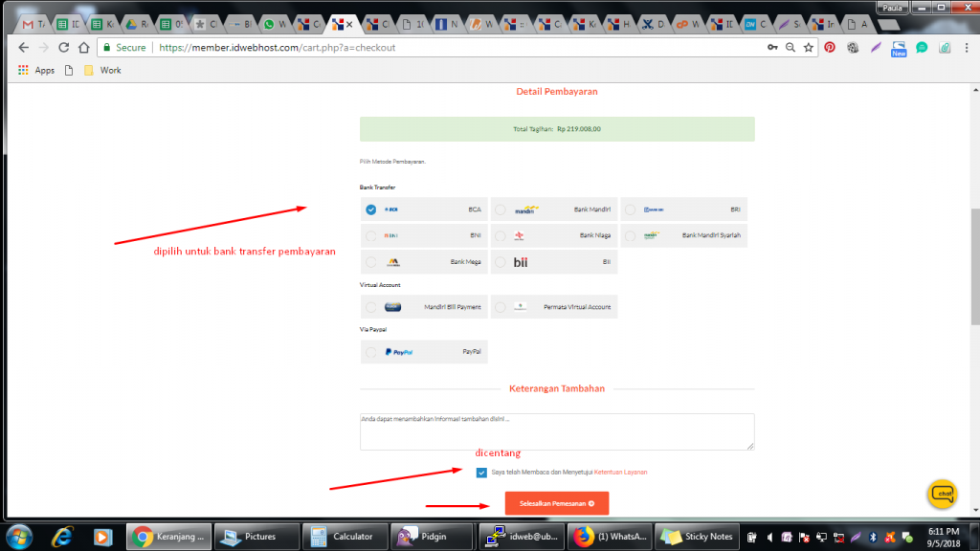The height and width of the screenshot is (551, 980).
Task: Switch to the WhatsApp browser tab
Action: coord(274,24)
